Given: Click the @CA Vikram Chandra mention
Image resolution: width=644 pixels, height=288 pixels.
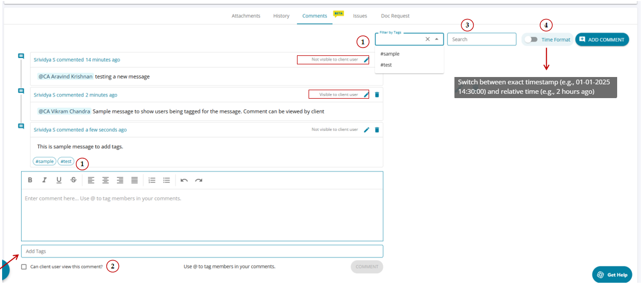Looking at the screenshot, I should (x=64, y=111).
